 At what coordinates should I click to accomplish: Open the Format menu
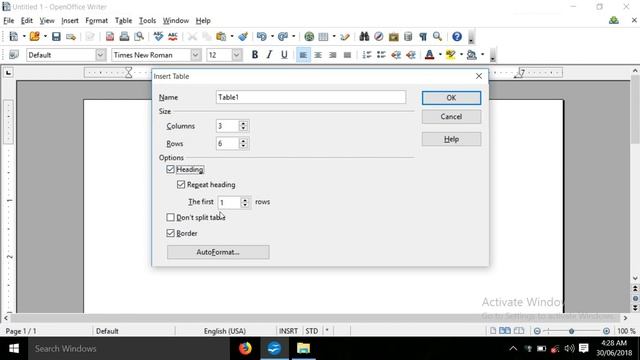pos(96,20)
